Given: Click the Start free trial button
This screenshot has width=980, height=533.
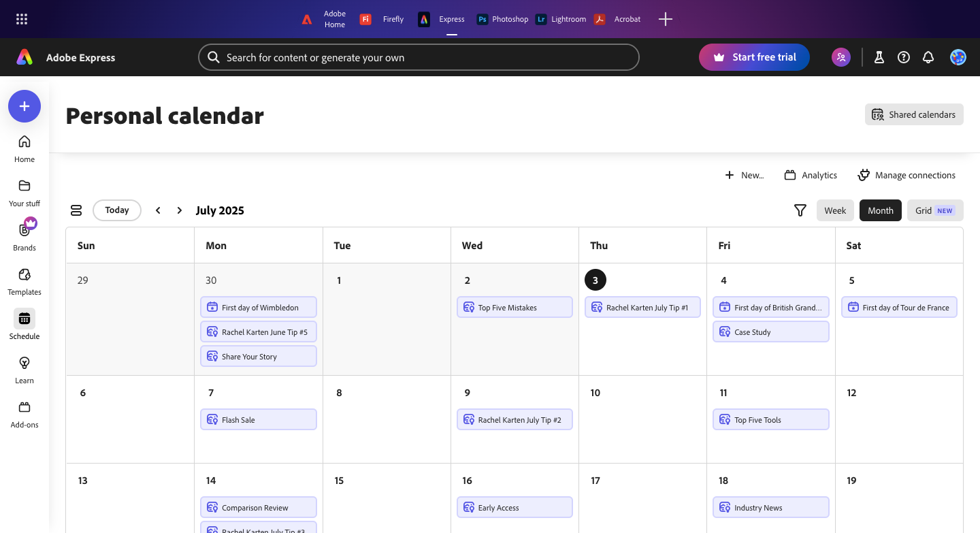Looking at the screenshot, I should (754, 57).
